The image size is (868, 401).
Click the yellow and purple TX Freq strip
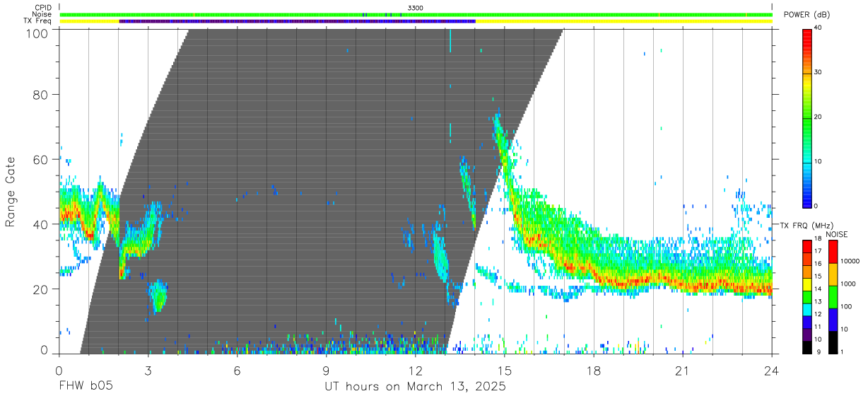pos(416,21)
